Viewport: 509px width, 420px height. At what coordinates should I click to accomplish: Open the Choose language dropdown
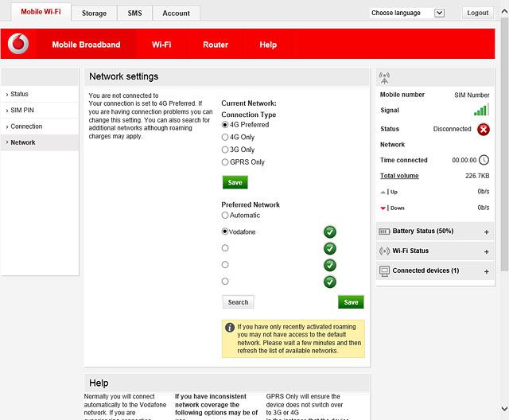407,13
